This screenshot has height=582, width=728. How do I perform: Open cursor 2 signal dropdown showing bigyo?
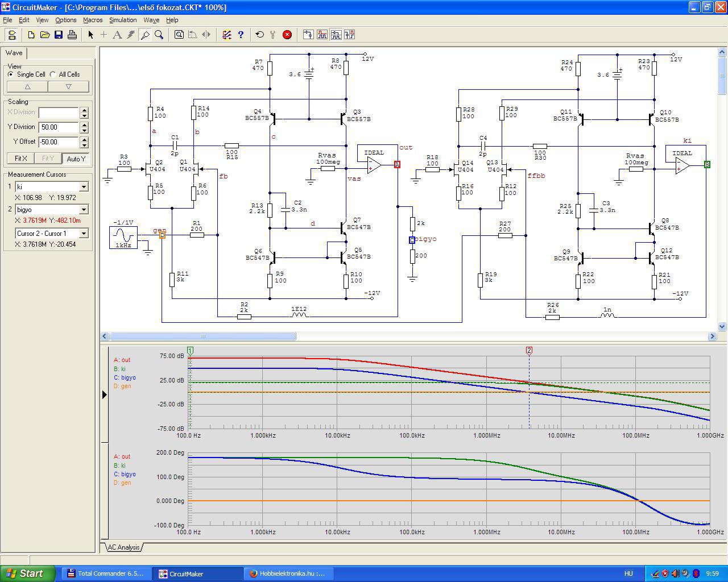(84, 210)
